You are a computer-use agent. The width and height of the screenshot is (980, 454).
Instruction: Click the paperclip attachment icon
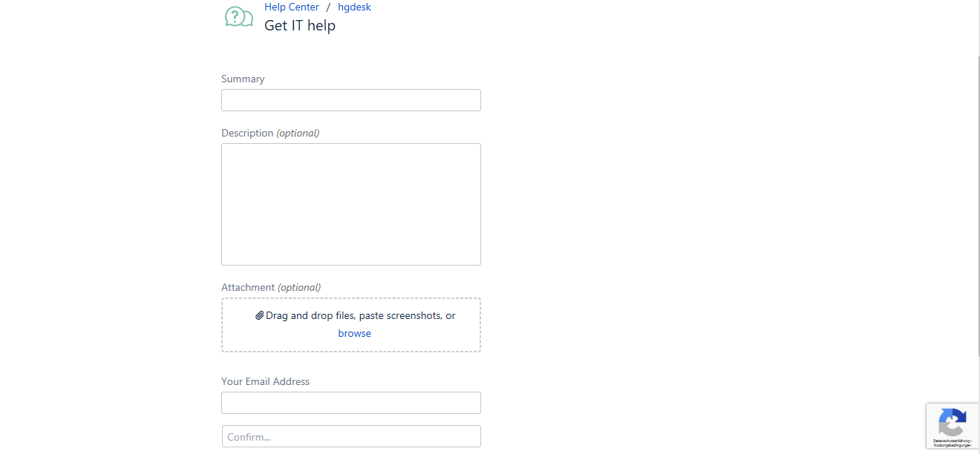pos(259,315)
